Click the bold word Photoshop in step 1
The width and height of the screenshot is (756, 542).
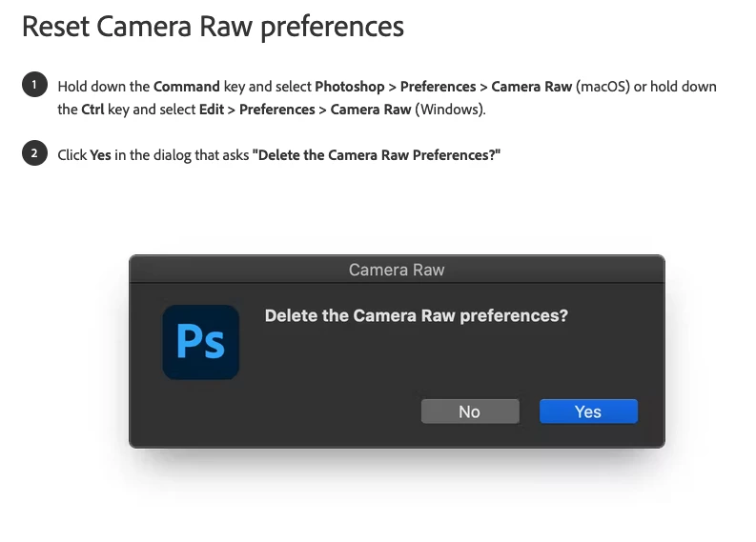350,88
